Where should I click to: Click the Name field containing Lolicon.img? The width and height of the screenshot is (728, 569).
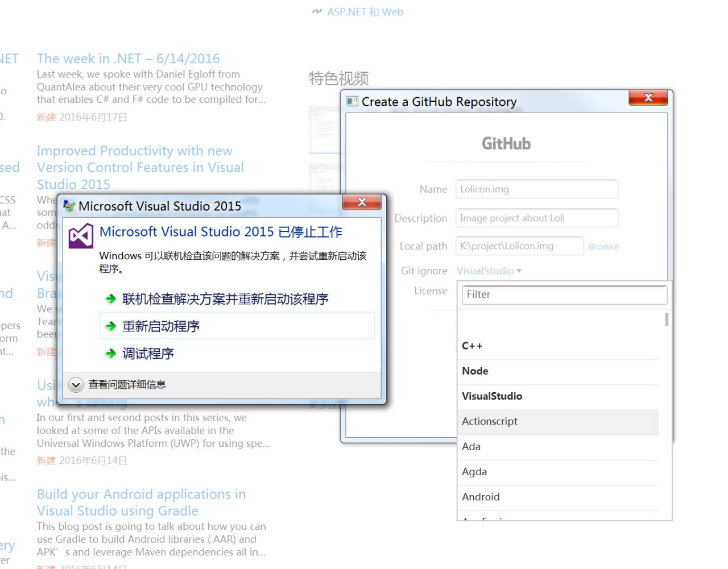[x=537, y=189]
